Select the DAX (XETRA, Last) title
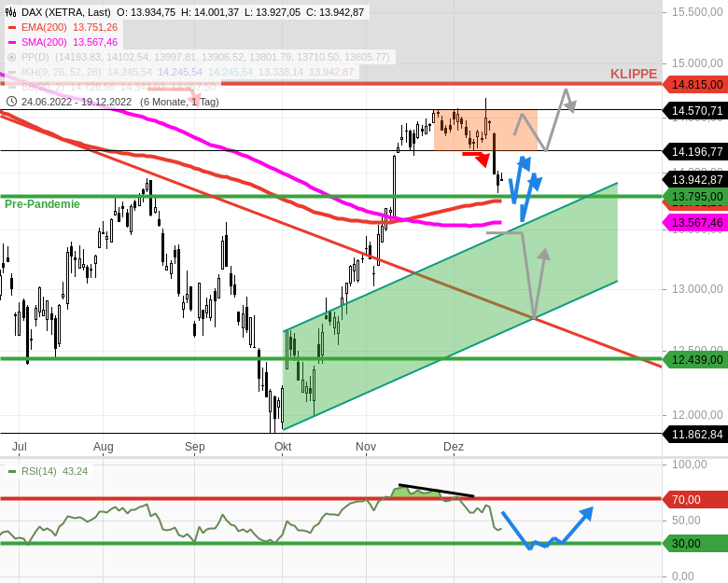The image size is (728, 583). point(66,12)
